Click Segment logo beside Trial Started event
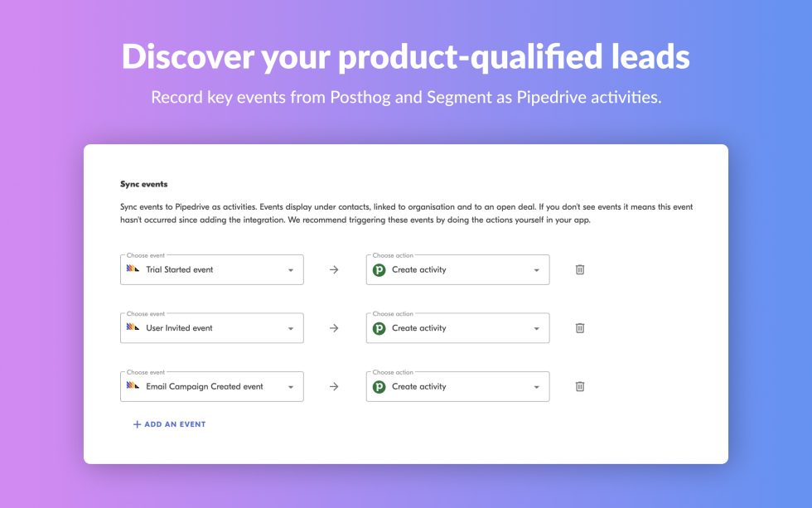This screenshot has height=508, width=812. click(x=133, y=269)
